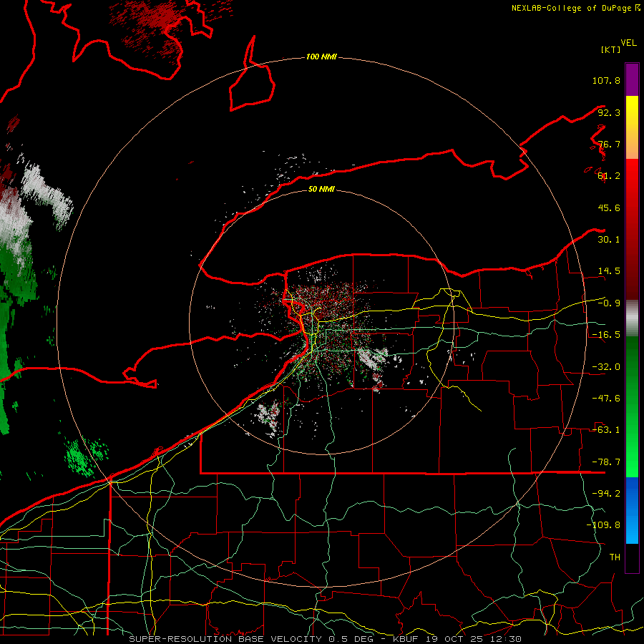Image resolution: width=644 pixels, height=644 pixels.
Task: Click the 92.3 velocity scale value
Action: pyautogui.click(x=609, y=112)
